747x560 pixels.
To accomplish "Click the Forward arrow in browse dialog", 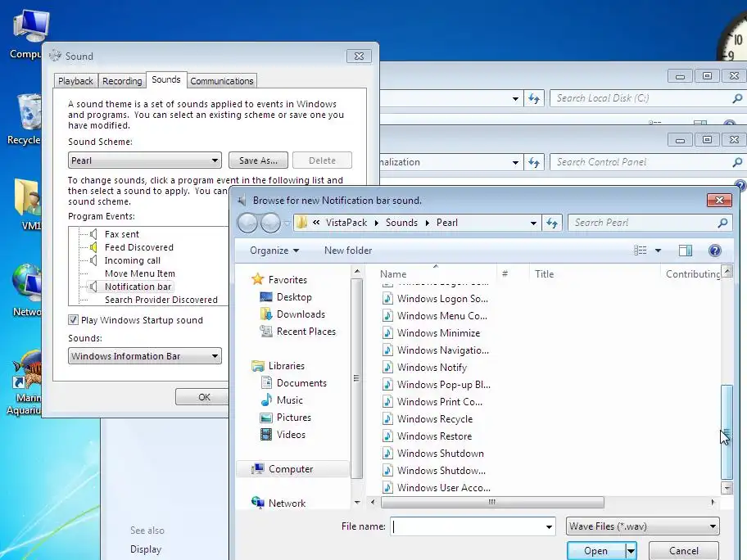I will click(270, 223).
